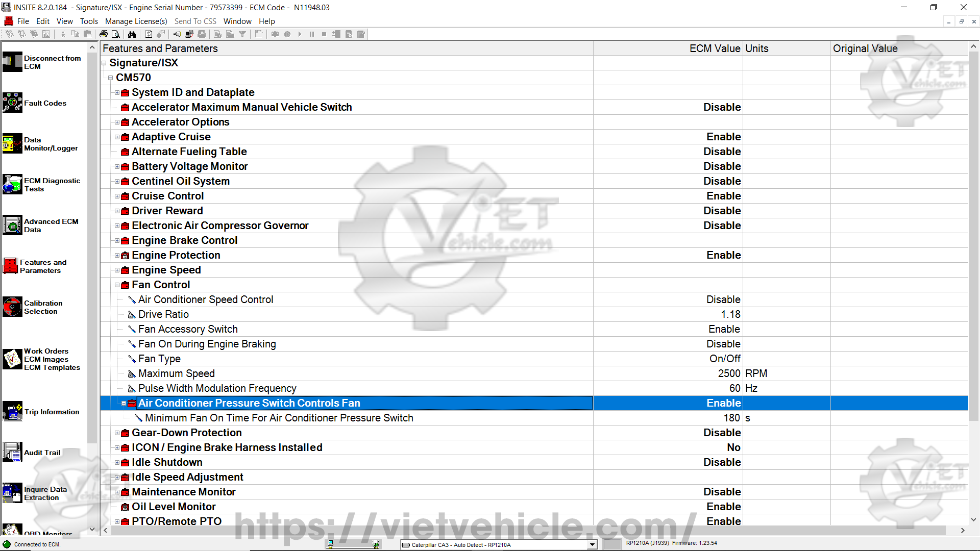Select the Calibration Selection sidebar icon
Image resolution: width=980 pixels, height=551 pixels.
click(13, 307)
